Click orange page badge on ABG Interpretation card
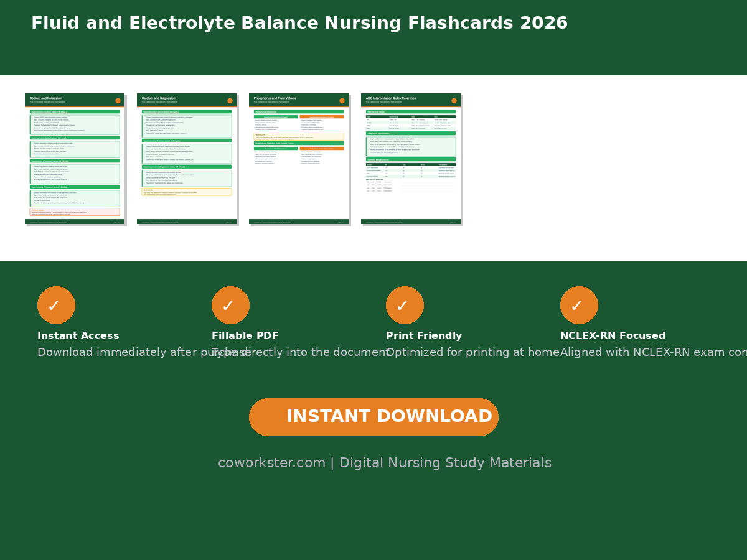The height and width of the screenshot is (560, 747). pyautogui.click(x=454, y=101)
